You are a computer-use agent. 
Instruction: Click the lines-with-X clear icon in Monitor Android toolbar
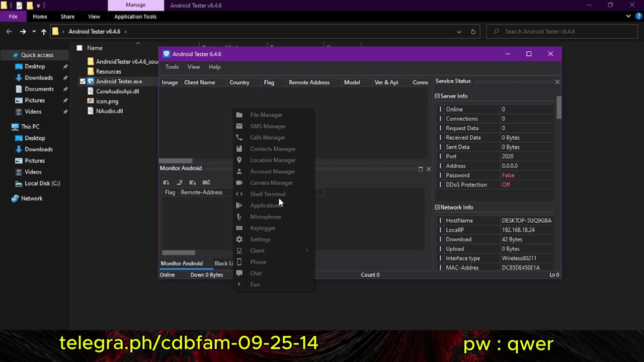pyautogui.click(x=192, y=183)
